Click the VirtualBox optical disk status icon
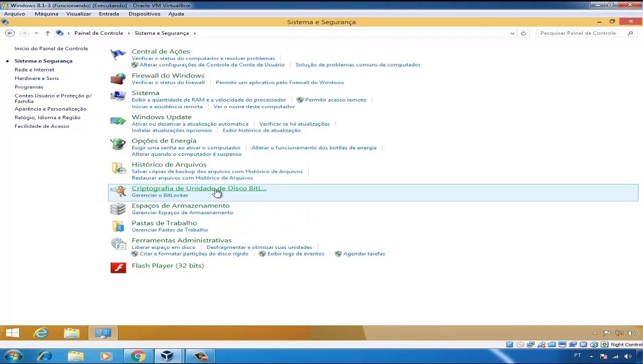The width and height of the screenshot is (643, 364). point(520,345)
